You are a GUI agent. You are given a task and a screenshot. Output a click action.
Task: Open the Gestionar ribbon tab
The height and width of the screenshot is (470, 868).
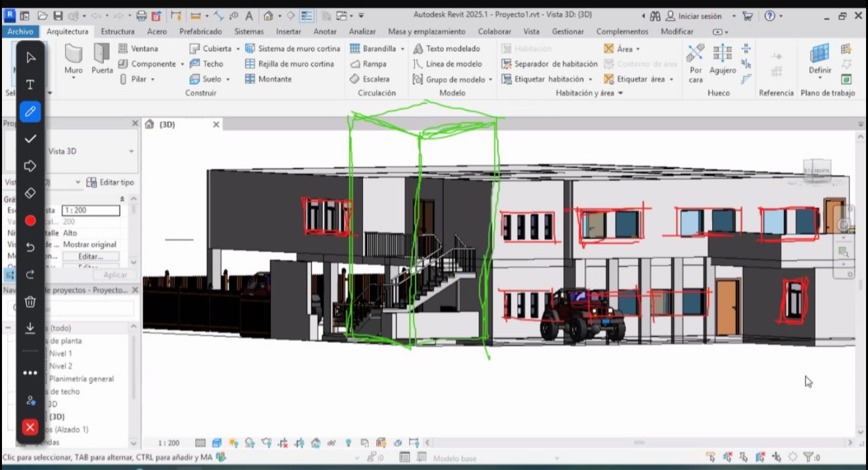(567, 31)
